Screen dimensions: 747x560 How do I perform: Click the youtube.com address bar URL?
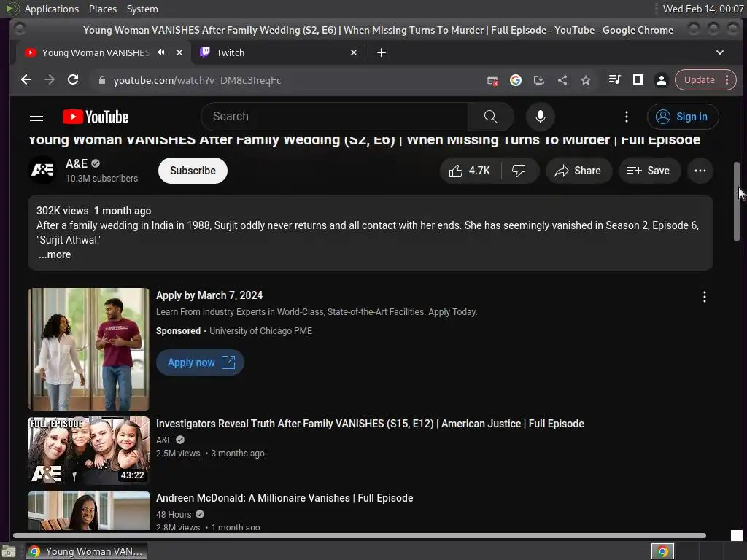click(x=197, y=80)
